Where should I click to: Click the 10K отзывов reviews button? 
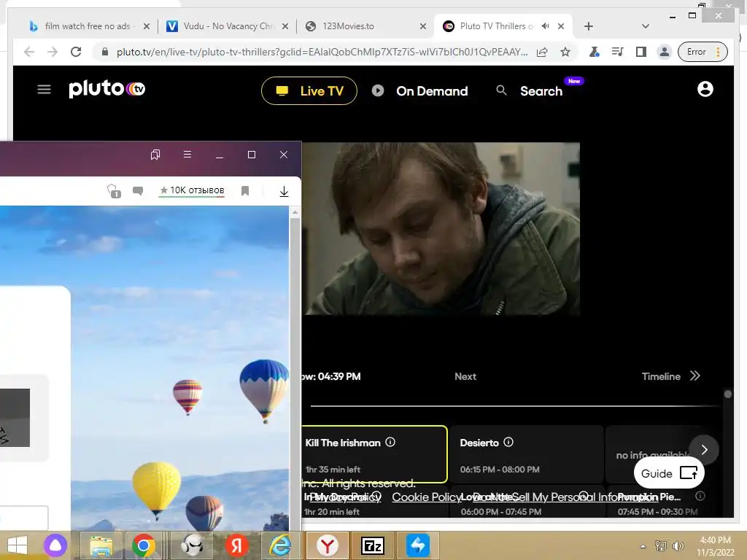[x=192, y=190]
